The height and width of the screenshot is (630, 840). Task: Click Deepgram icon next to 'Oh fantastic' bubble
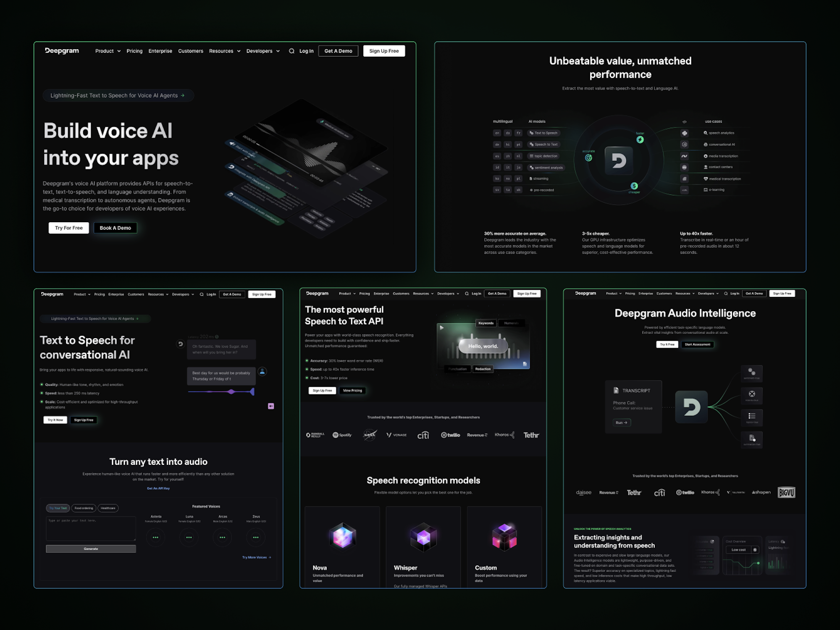click(x=180, y=344)
